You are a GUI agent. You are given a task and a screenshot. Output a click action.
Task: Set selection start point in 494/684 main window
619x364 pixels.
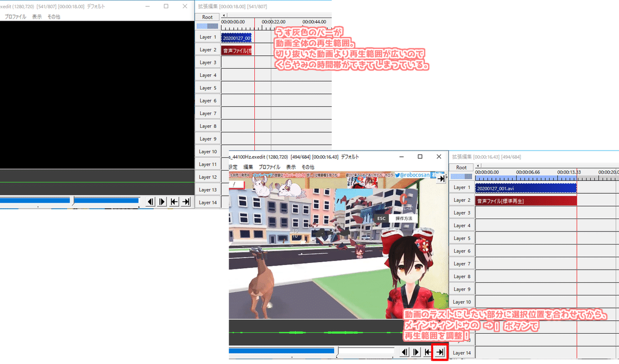click(x=429, y=352)
